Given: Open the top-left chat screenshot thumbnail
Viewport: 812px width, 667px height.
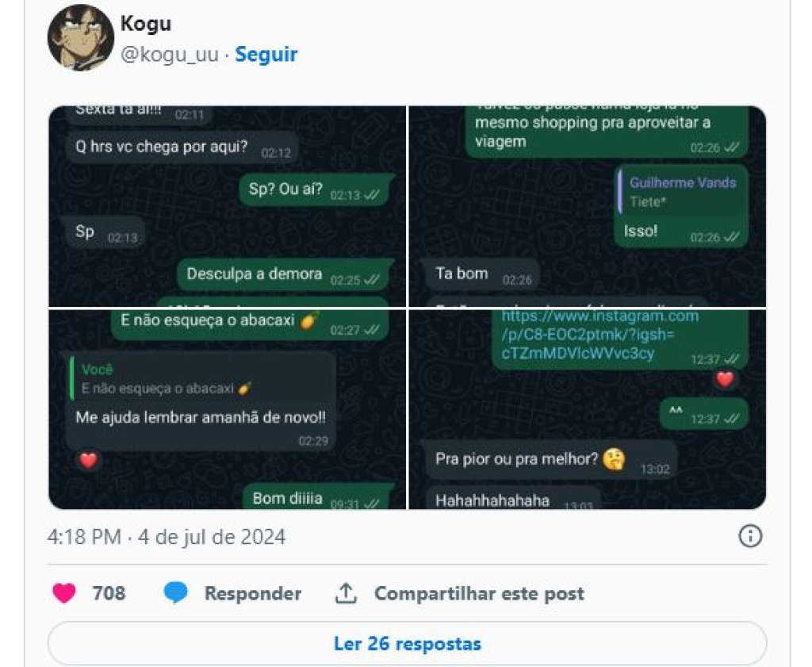Looking at the screenshot, I should click(228, 206).
